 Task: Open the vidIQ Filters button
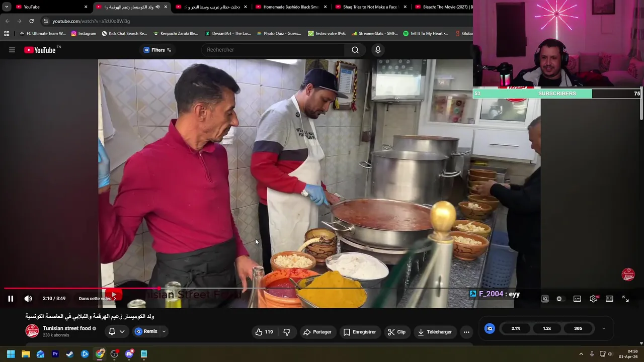click(x=157, y=50)
